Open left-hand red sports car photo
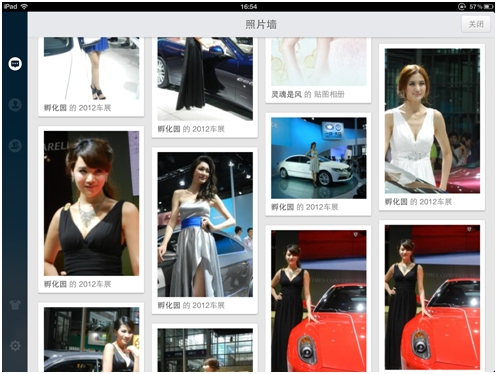Screen dimensions: 497x374 pos(319,301)
